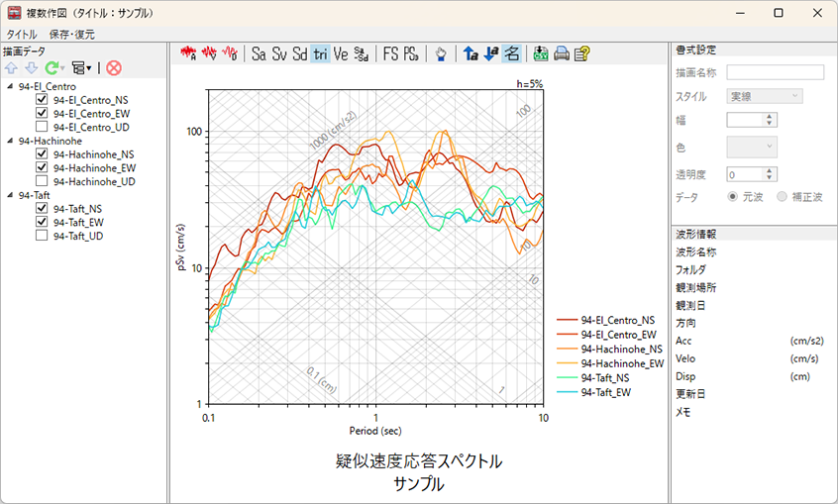Screen dimensions: 838x504
Task: Click the application window icon
Action: (x=15, y=13)
